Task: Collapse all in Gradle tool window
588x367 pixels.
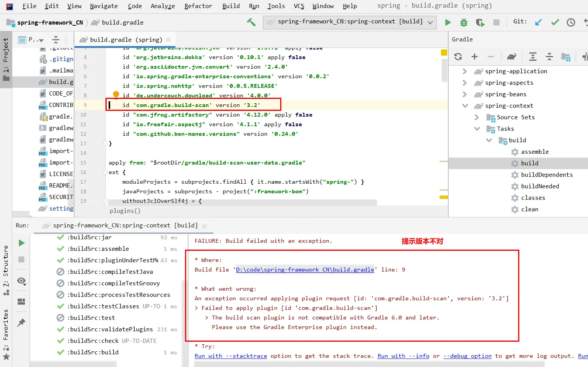Action: pos(549,57)
